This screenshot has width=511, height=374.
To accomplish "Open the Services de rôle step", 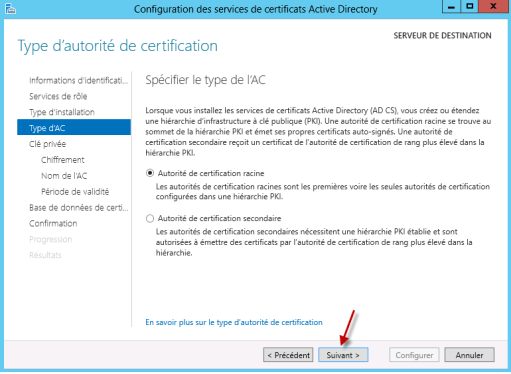I will pos(58,96).
